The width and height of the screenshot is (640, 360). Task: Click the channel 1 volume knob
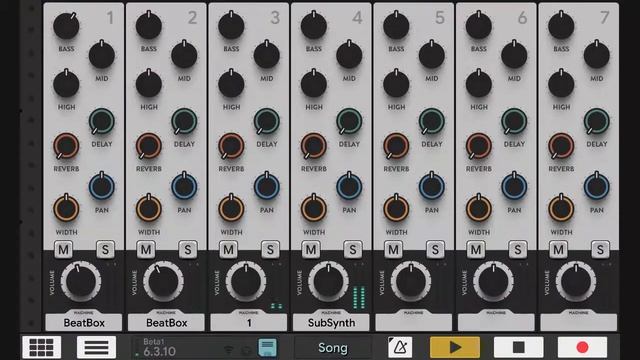(81, 282)
